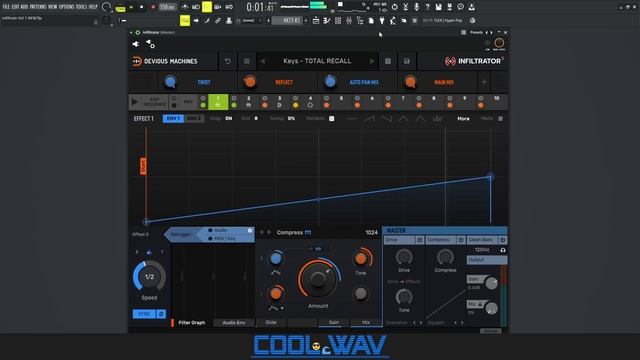
Task: Toggle the Master Drive power button
Action: 420,240
